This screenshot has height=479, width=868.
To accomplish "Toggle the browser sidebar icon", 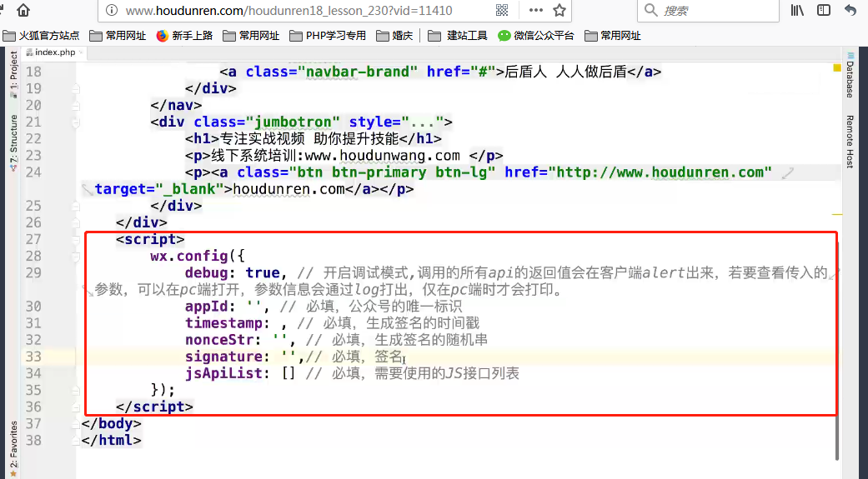I will [x=824, y=10].
